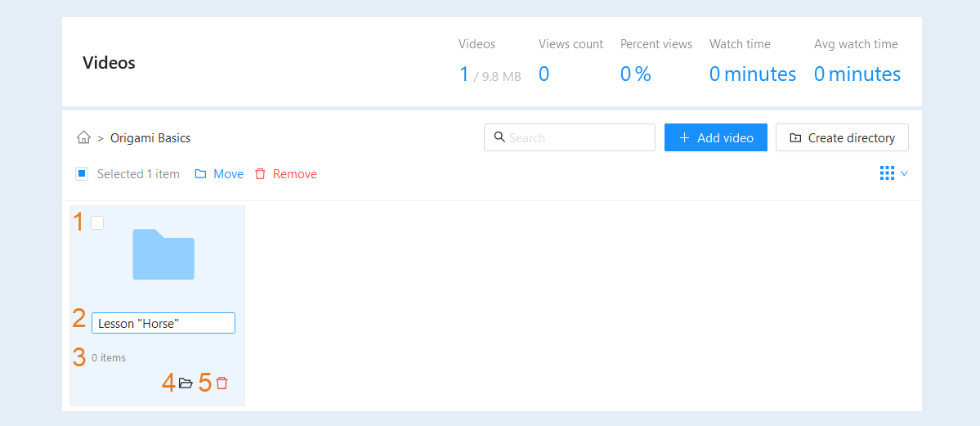Click the Lesson "Horse" name field
The image size is (980, 426).
(163, 323)
